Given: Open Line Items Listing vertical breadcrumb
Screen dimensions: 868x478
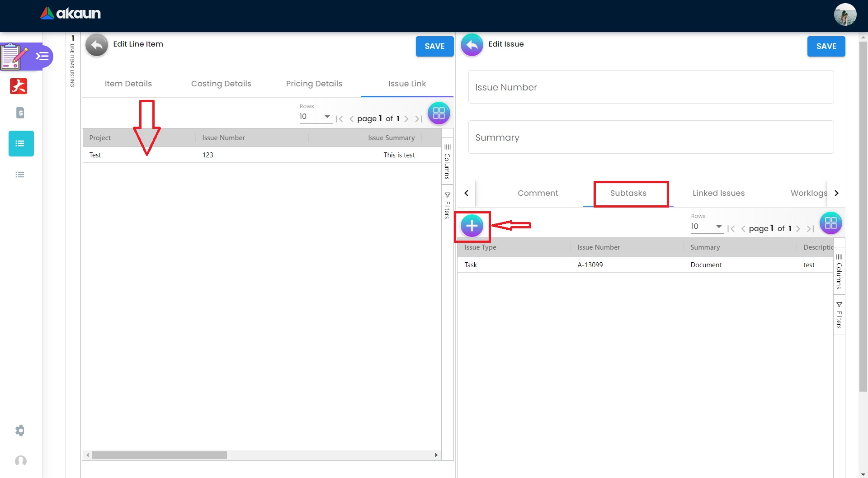Looking at the screenshot, I should 72,61.
